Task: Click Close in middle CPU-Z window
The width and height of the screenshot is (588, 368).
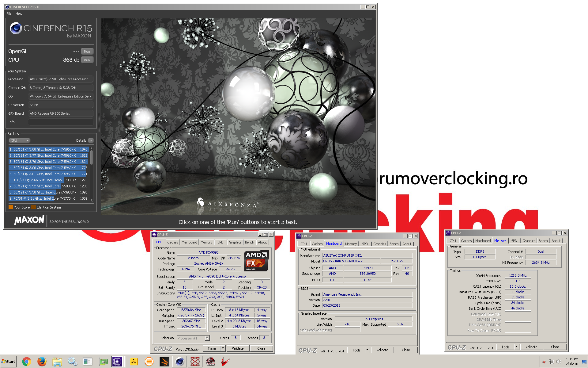Action: point(406,350)
